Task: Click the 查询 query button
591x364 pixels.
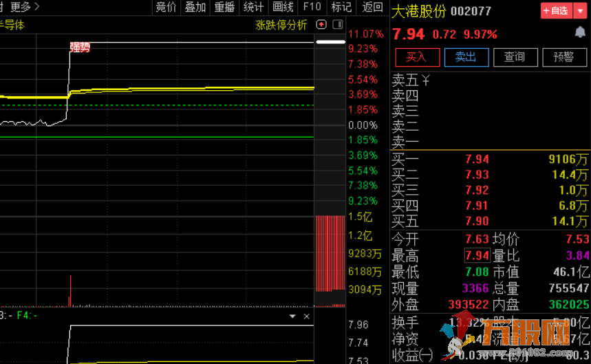Action: click(x=515, y=57)
